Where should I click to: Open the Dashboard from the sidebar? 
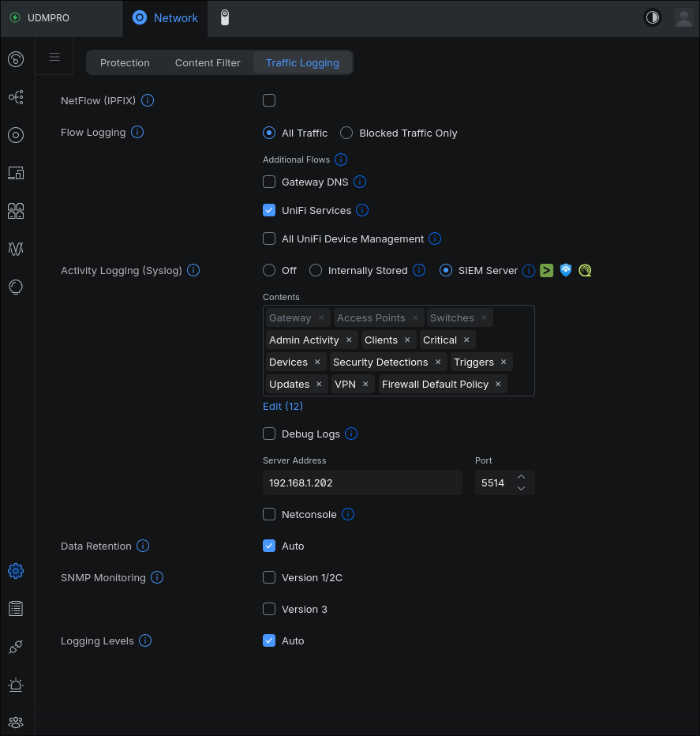pos(16,59)
